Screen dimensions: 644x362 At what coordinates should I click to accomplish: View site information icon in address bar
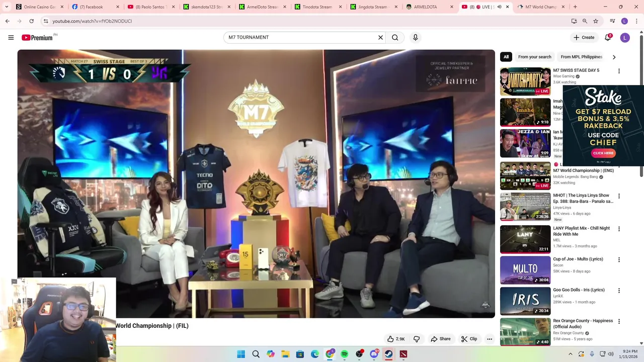tap(45, 21)
